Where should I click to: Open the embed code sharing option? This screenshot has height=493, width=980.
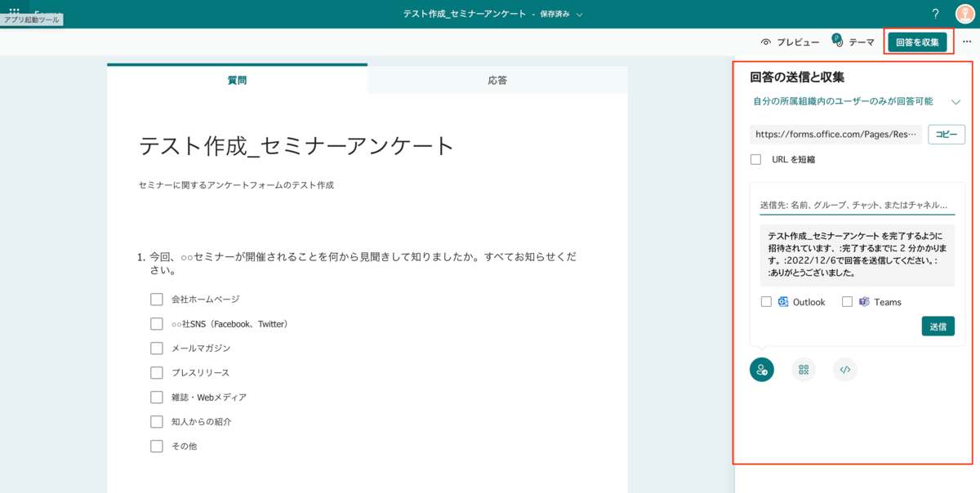pyautogui.click(x=844, y=369)
